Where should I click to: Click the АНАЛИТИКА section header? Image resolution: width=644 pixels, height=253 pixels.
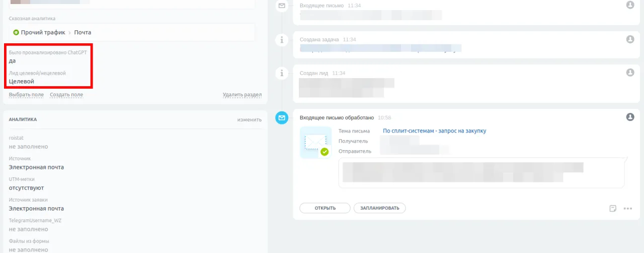pos(23,120)
